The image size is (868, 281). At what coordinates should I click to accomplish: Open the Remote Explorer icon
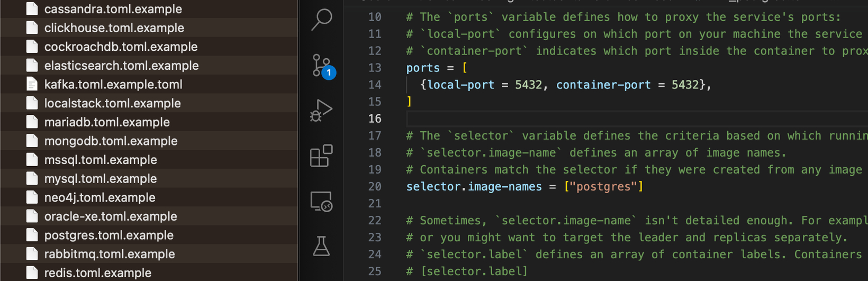click(x=321, y=202)
